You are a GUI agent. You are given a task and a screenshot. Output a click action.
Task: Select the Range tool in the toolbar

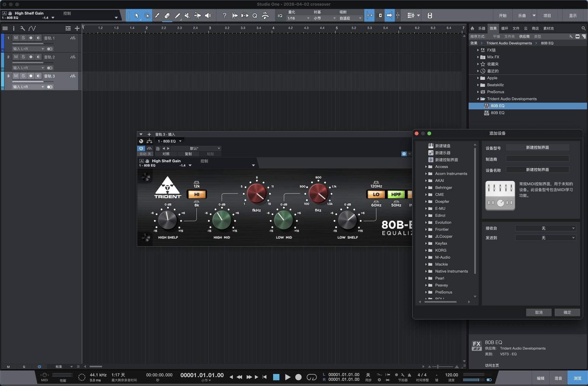click(x=147, y=16)
